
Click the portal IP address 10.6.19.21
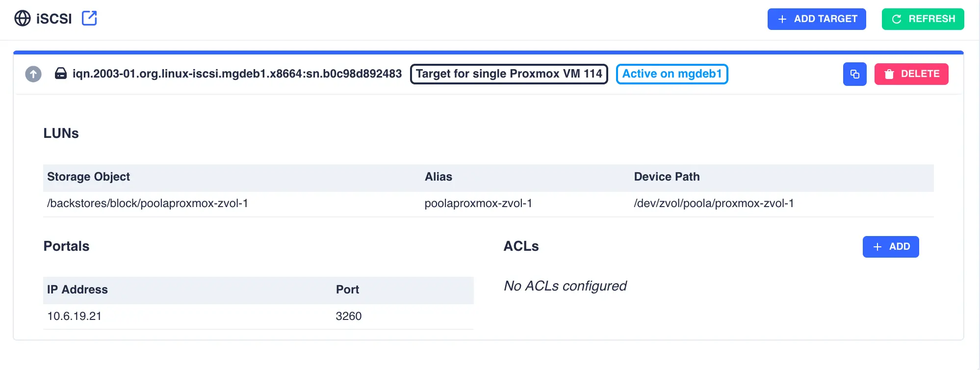point(74,316)
